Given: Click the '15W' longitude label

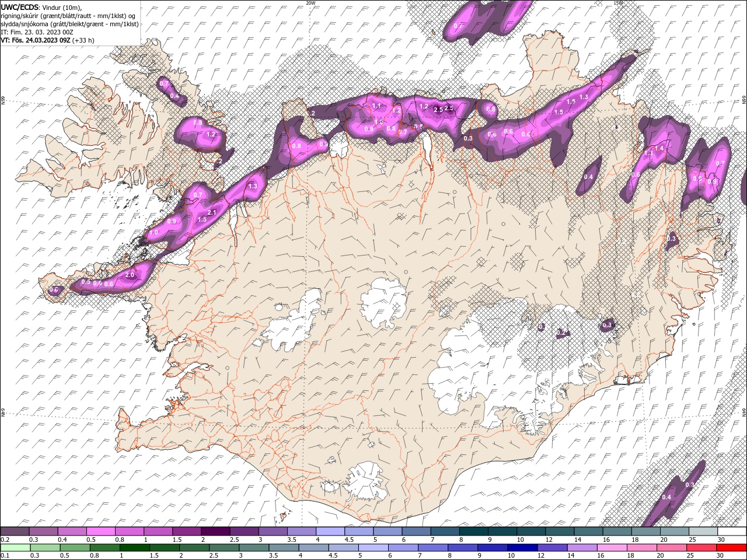Looking at the screenshot, I should click(x=619, y=2).
